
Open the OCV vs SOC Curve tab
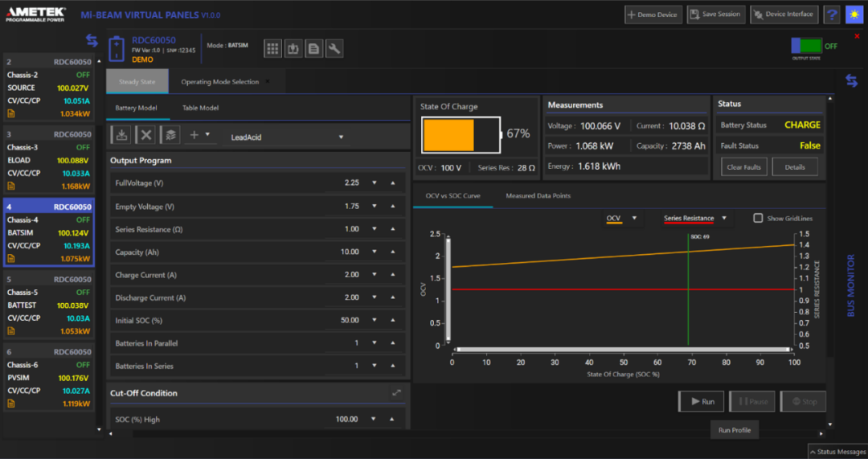coord(452,196)
